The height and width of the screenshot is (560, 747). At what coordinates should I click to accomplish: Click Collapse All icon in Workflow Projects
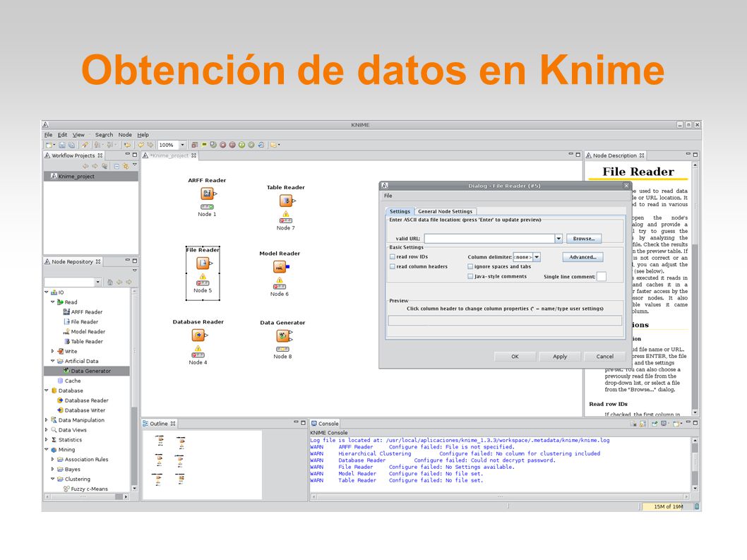point(116,167)
